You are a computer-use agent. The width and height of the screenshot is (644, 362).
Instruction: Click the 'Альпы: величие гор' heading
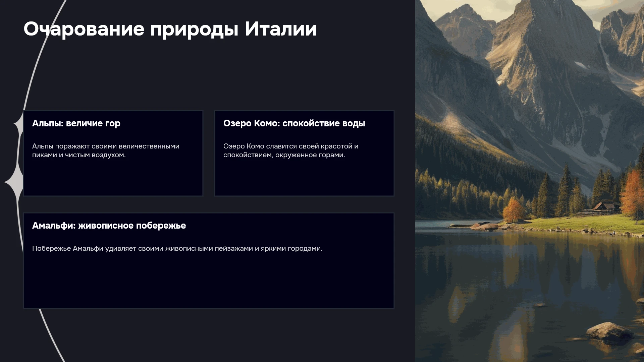[x=76, y=123]
